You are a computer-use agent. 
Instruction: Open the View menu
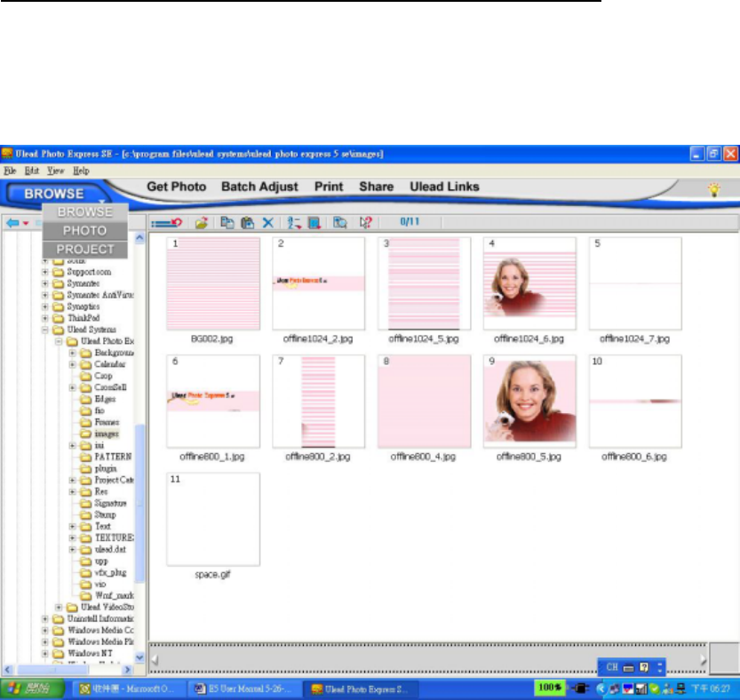(x=55, y=171)
